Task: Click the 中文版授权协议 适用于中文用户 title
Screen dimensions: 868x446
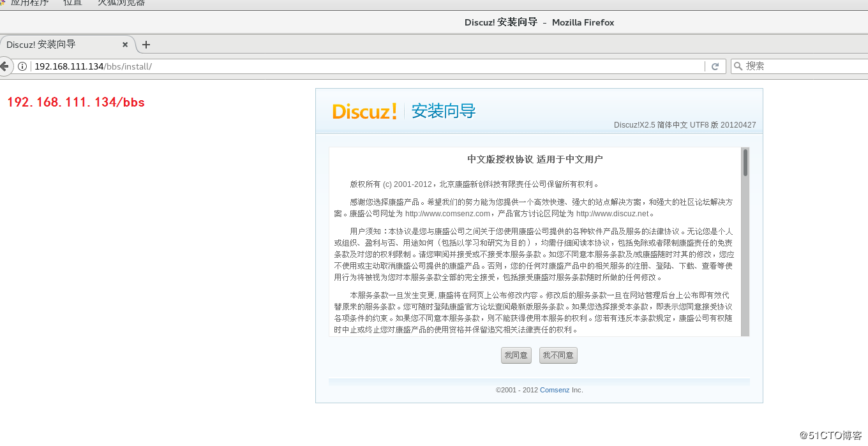Action: point(535,160)
